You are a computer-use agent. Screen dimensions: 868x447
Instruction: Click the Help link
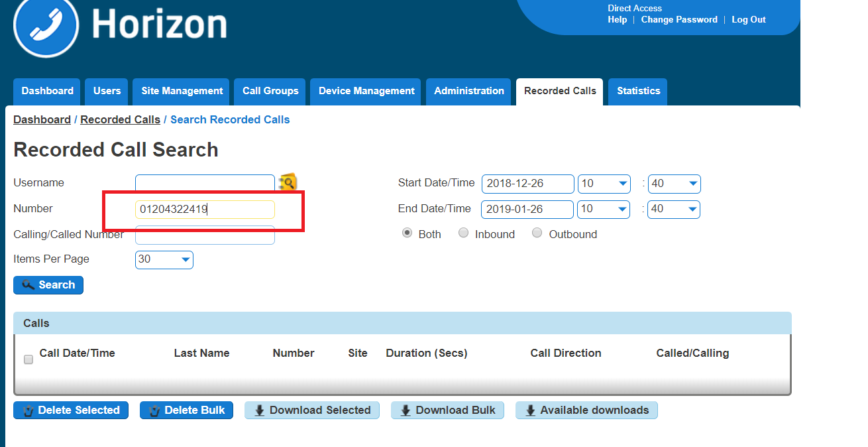click(617, 20)
